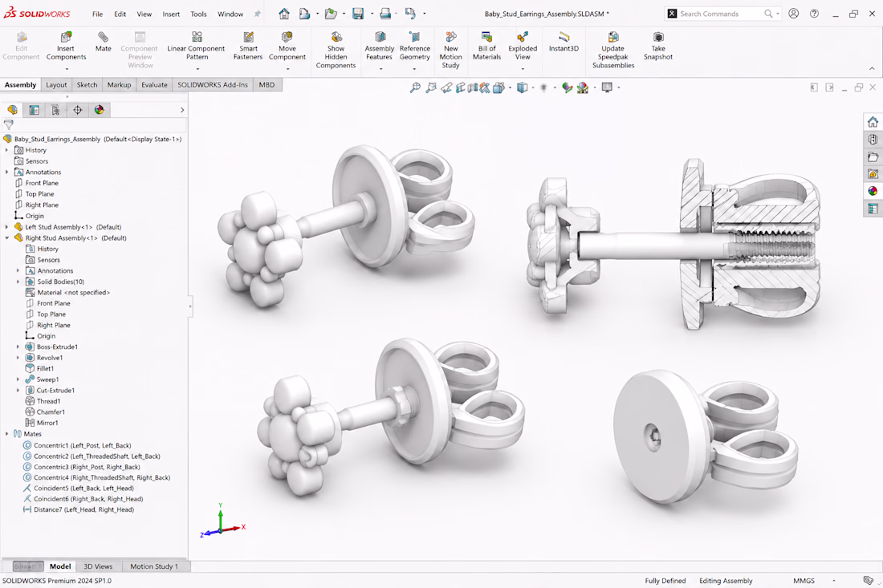Open the Instant3D tool

tap(564, 42)
